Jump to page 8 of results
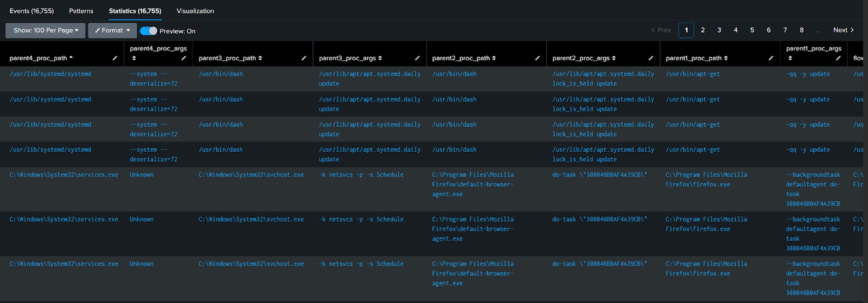 [802, 30]
